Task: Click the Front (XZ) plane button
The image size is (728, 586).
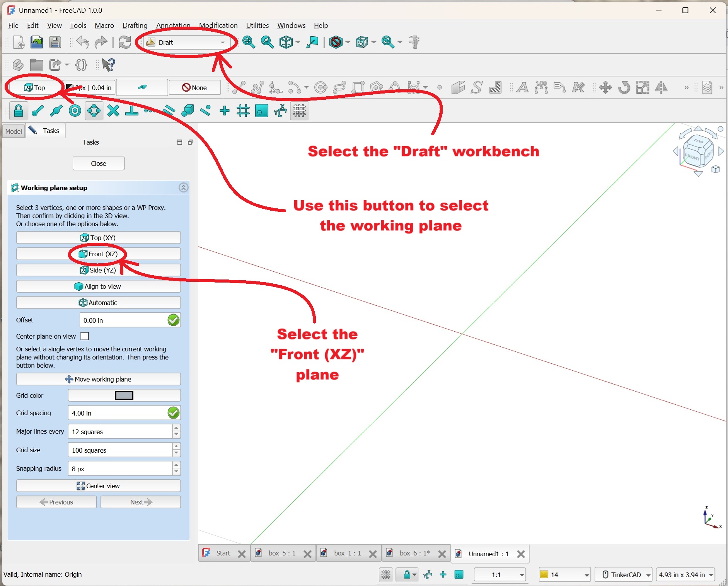Action: click(x=98, y=254)
